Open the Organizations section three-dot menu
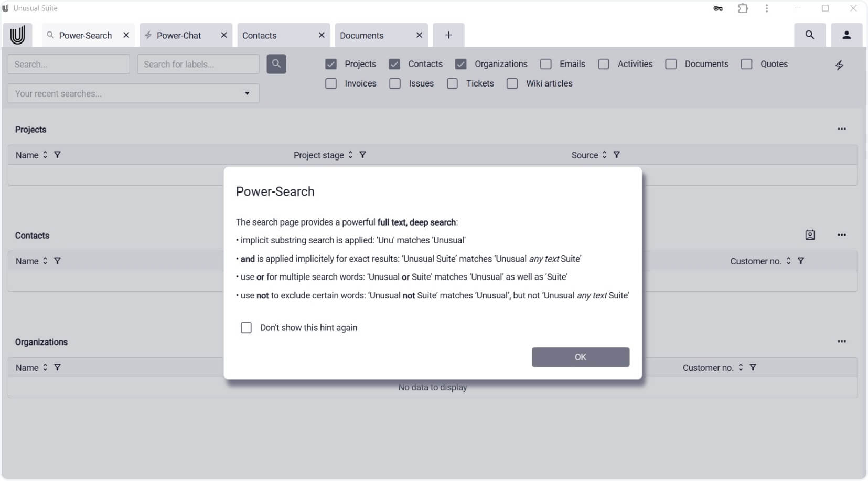The height and width of the screenshot is (481, 868). point(842,341)
